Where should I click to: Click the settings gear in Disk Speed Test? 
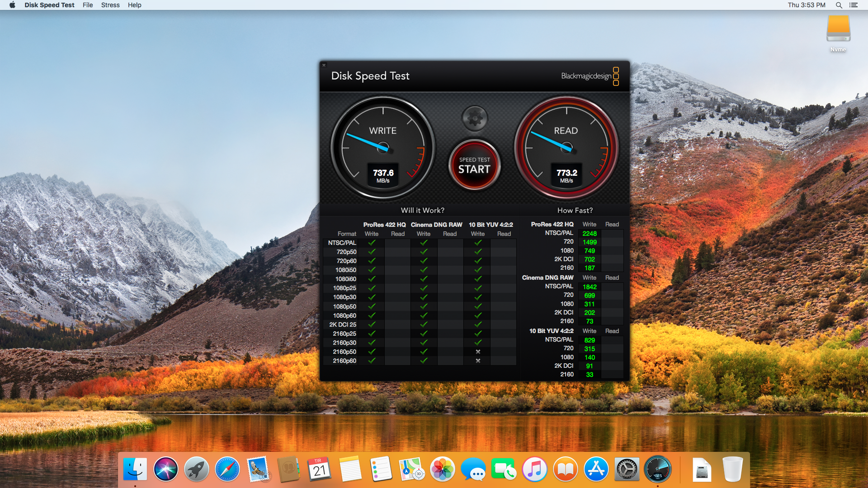pyautogui.click(x=474, y=118)
